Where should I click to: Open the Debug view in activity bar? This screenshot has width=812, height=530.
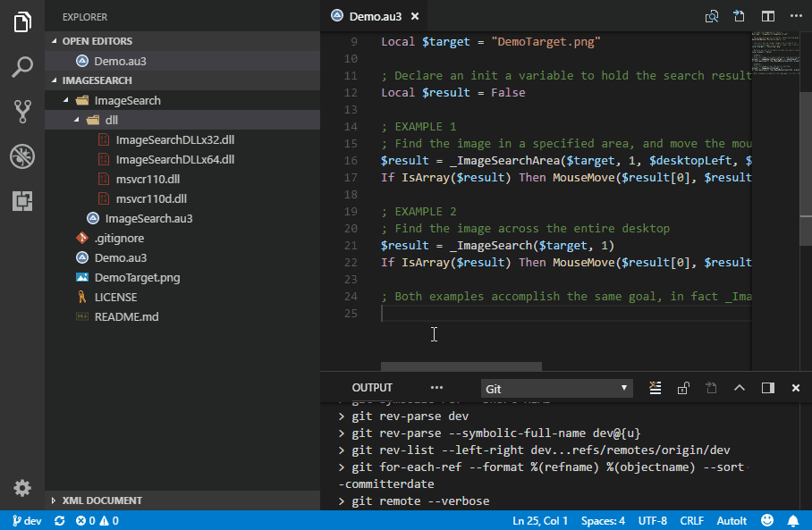tap(22, 156)
